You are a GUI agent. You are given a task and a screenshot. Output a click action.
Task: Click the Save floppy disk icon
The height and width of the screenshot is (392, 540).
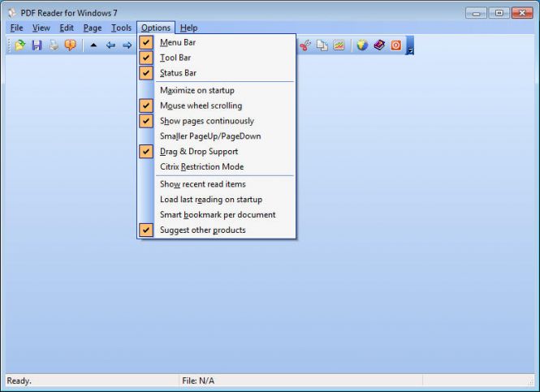[37, 45]
